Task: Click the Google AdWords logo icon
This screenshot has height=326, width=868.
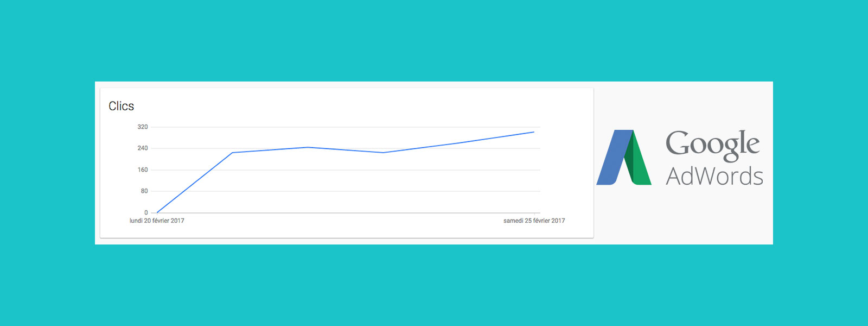Action: [x=624, y=158]
